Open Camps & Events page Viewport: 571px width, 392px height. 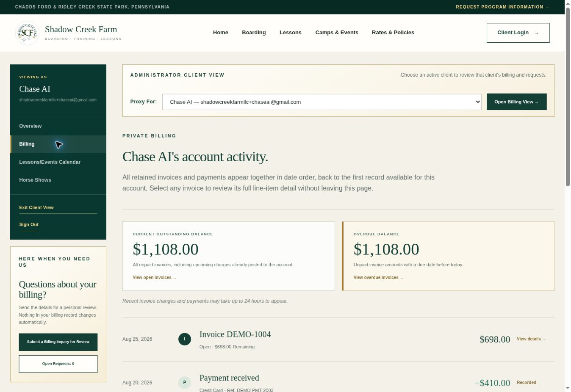[337, 33]
